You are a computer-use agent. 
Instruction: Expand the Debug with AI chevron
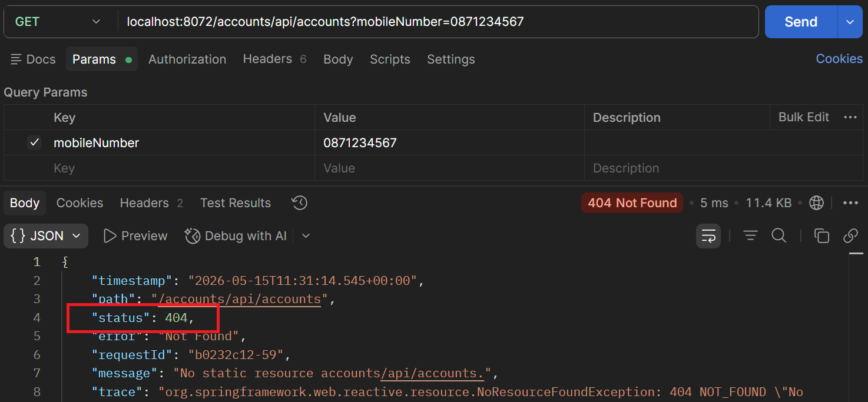pyautogui.click(x=306, y=236)
